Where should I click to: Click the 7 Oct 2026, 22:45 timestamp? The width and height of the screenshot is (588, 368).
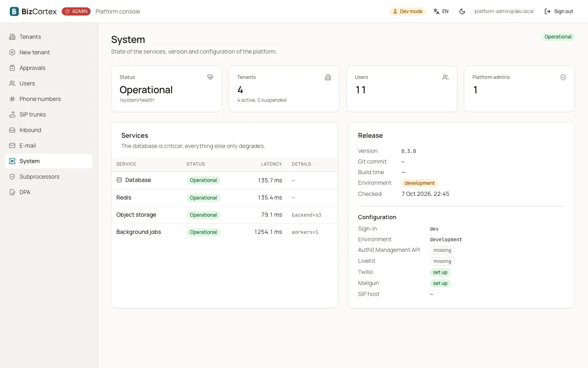(425, 194)
